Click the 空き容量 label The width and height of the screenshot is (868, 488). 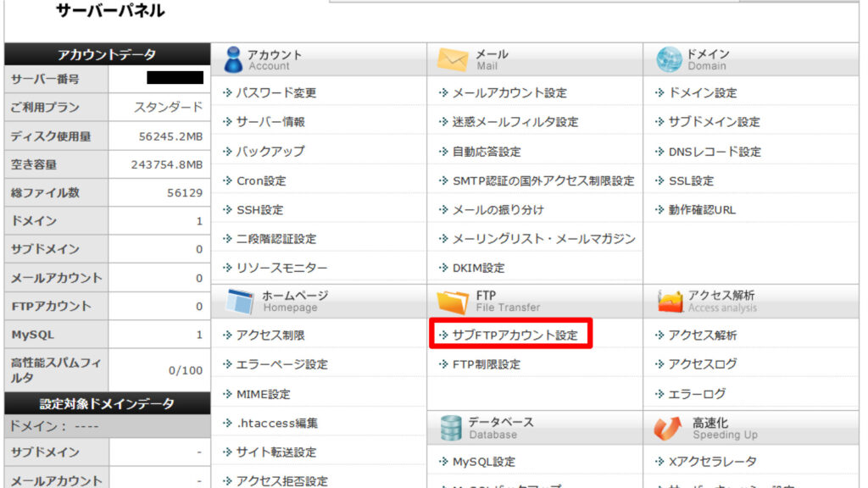tap(33, 164)
